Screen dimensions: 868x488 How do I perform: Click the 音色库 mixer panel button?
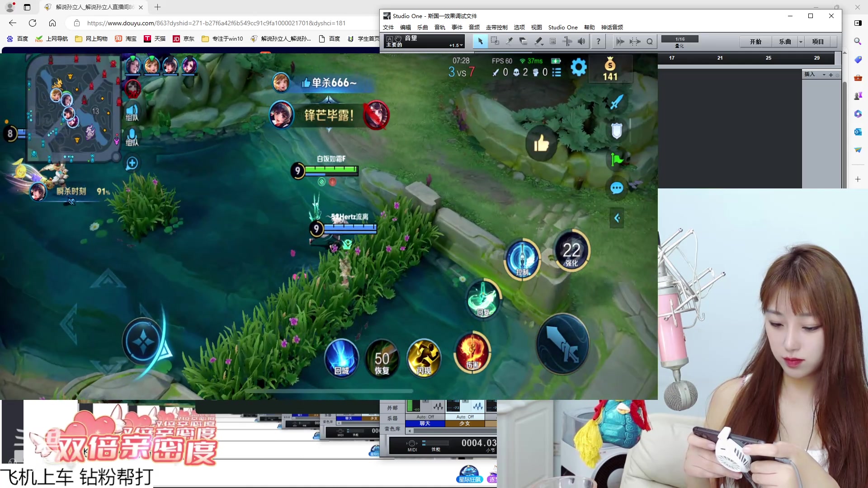tap(392, 429)
